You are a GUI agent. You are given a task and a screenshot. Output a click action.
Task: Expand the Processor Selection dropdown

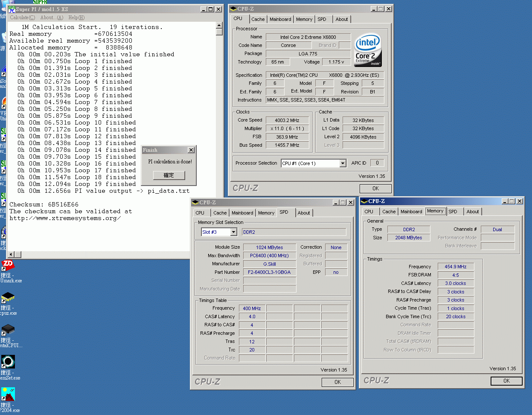[343, 163]
